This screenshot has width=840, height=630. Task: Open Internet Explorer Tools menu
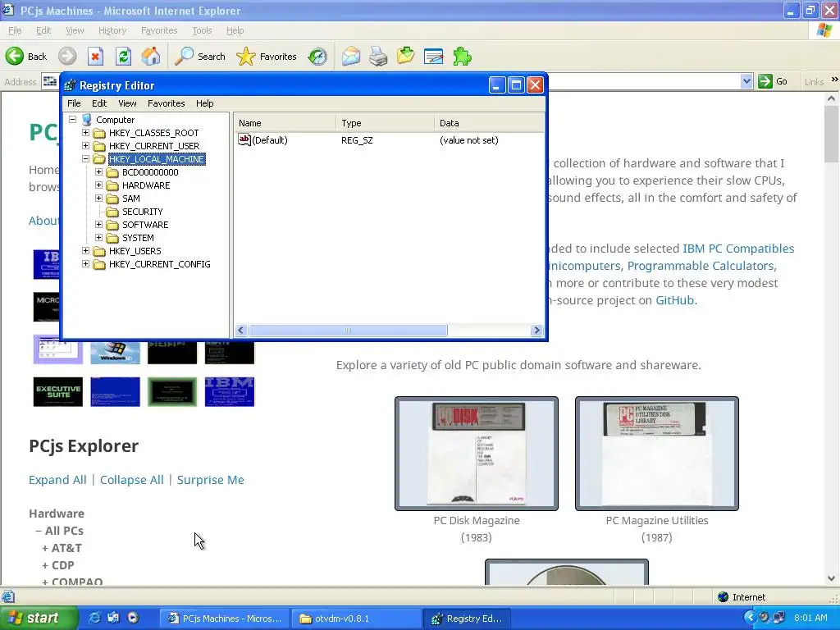tap(202, 30)
